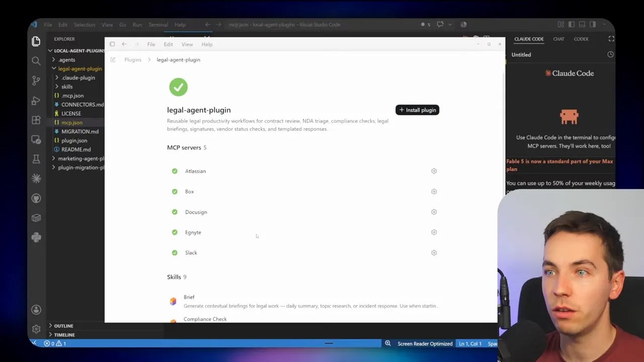
Task: Select the Atlassian MCP server row
Action: point(304,171)
